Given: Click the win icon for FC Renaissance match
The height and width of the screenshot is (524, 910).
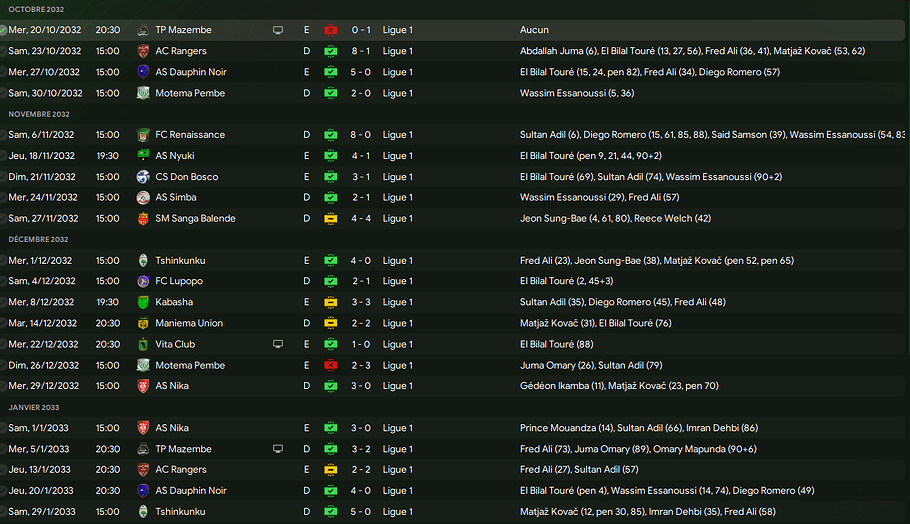Looking at the screenshot, I should tap(330, 135).
